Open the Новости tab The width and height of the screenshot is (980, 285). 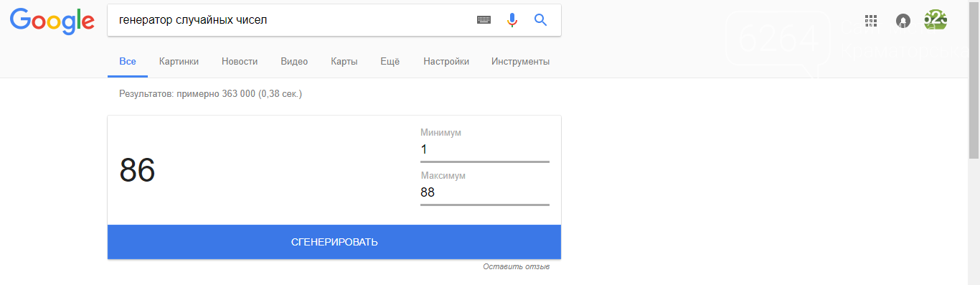click(x=240, y=62)
